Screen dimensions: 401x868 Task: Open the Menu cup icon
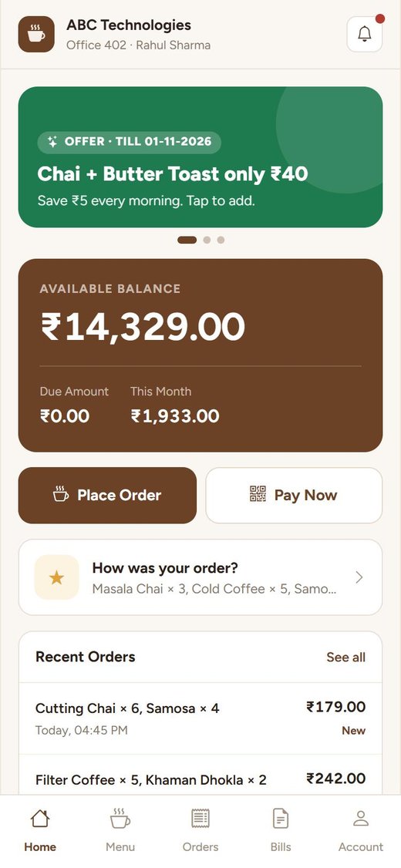point(120,818)
